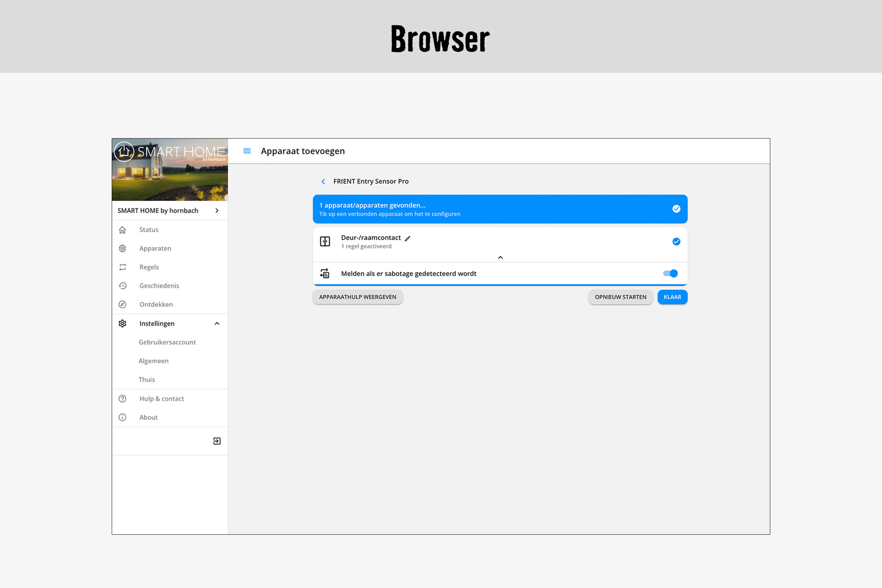882x588 pixels.
Task: Click the Smart Home logo banner
Action: click(x=170, y=170)
